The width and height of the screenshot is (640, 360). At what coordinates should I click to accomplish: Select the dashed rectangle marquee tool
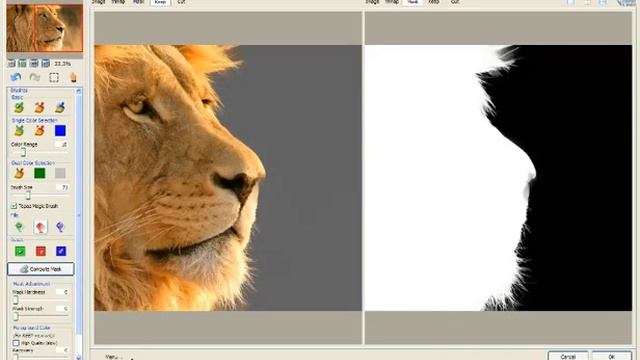(54, 78)
